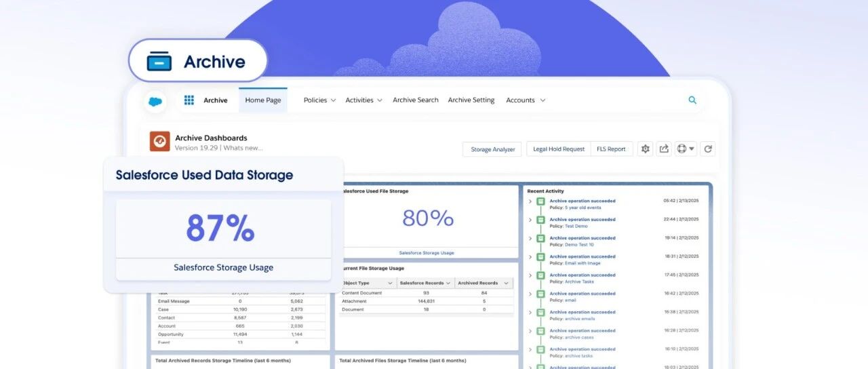868x369 pixels.
Task: Open the 'Email with Image' policy link
Action: click(x=583, y=263)
